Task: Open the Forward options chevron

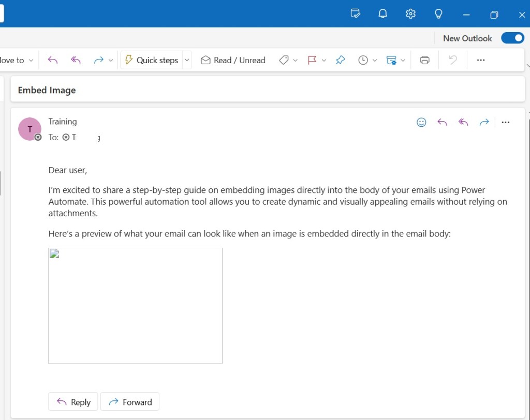Action: click(x=111, y=60)
